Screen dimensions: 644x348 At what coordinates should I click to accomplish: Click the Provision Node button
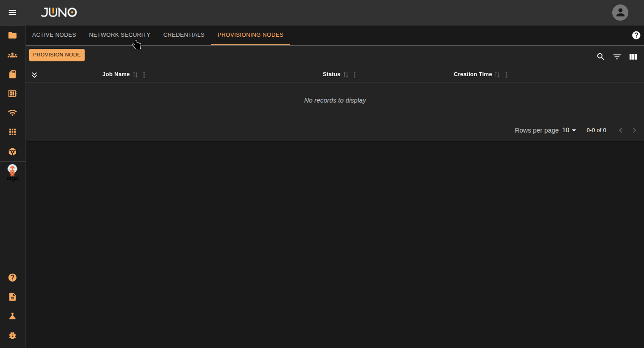57,55
